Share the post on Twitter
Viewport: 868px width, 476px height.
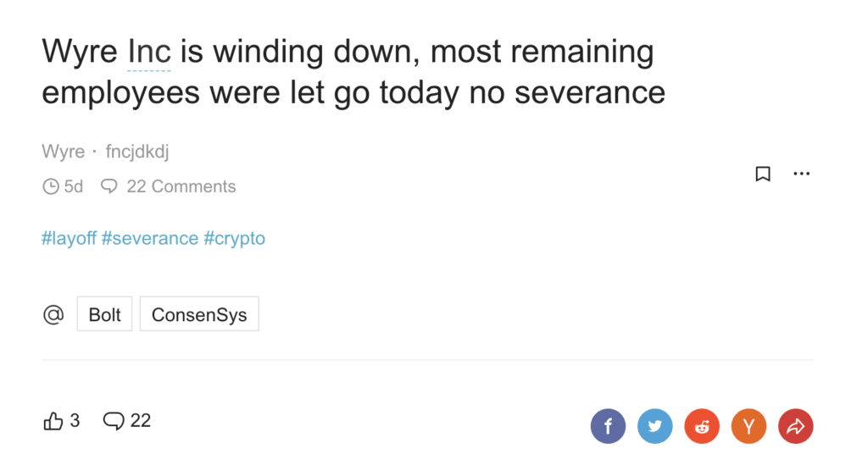pyautogui.click(x=655, y=426)
